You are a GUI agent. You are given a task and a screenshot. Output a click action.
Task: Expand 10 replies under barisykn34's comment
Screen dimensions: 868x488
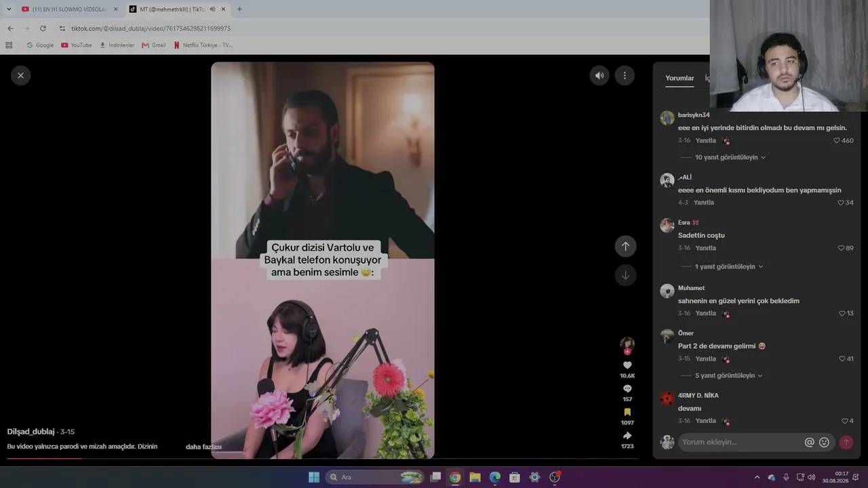click(x=730, y=157)
